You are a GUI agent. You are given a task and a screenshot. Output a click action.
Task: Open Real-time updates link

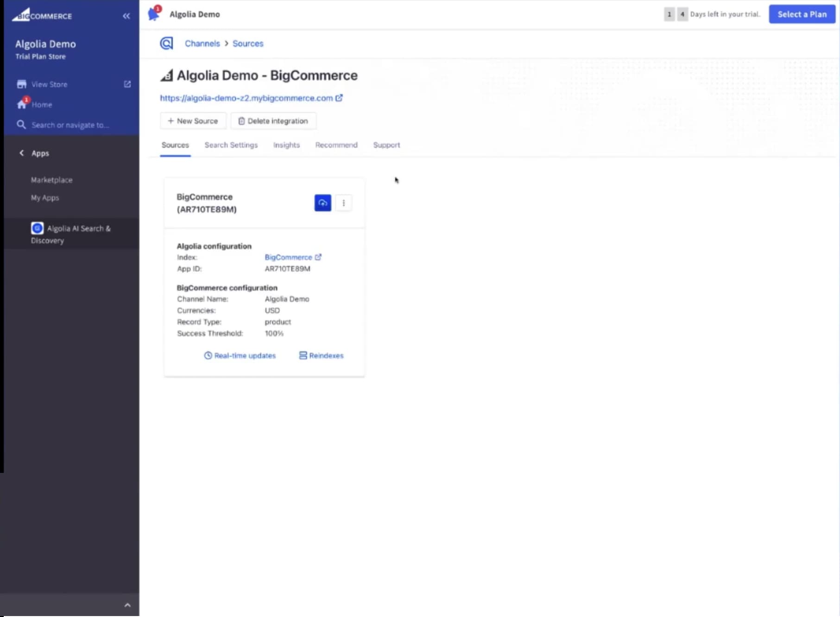[240, 356]
